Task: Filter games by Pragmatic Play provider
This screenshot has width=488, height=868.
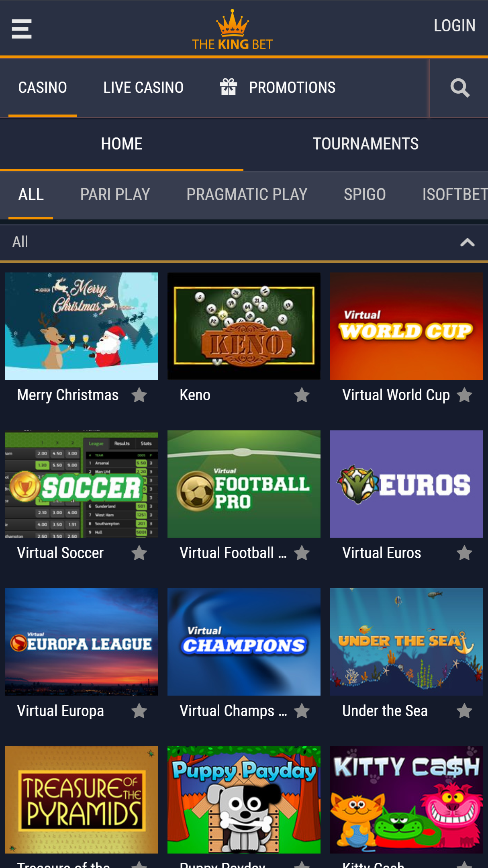Action: point(247,195)
